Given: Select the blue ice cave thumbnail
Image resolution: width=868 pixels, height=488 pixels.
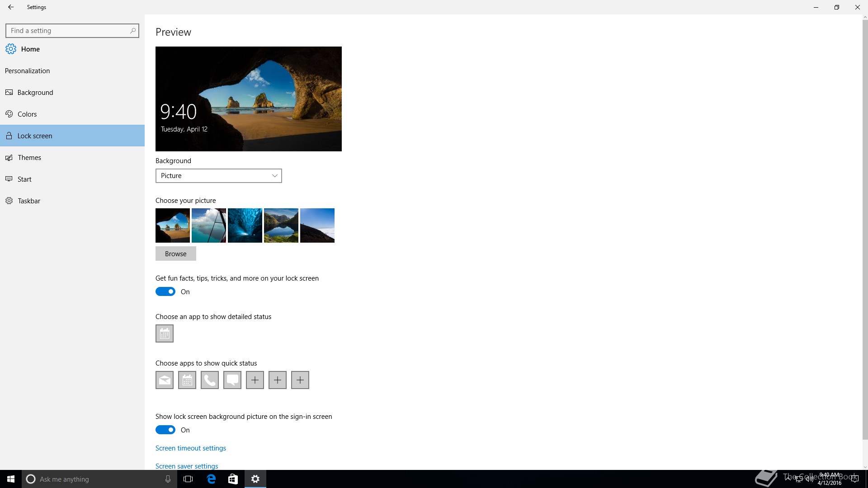Looking at the screenshot, I should [x=245, y=225].
